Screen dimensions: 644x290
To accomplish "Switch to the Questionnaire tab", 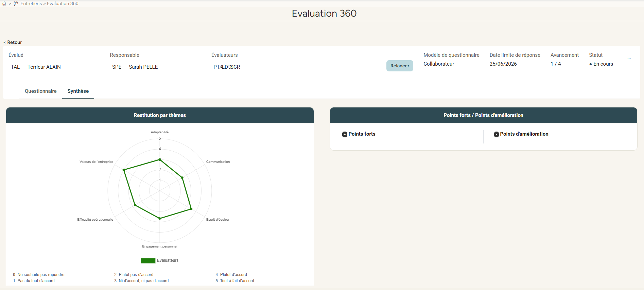I will tap(41, 91).
